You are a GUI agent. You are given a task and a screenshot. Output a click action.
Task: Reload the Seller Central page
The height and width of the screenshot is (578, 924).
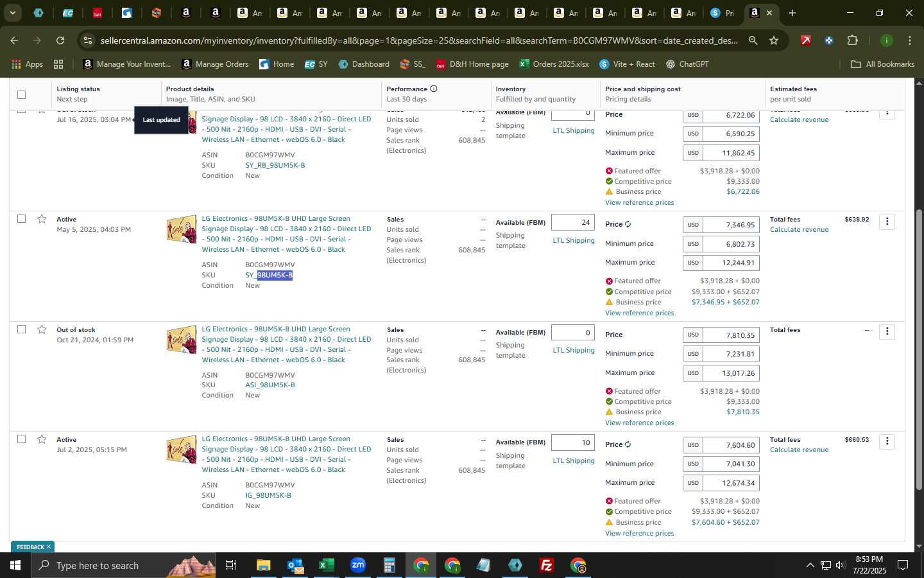pyautogui.click(x=60, y=40)
